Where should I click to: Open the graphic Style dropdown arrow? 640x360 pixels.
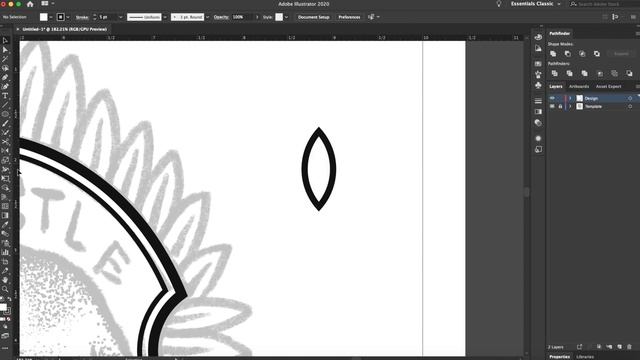(x=286, y=17)
